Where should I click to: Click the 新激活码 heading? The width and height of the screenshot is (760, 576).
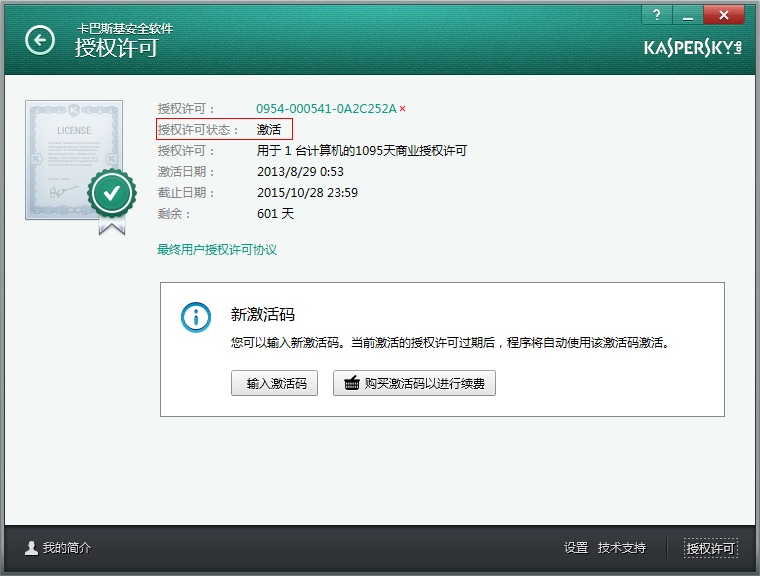click(262, 314)
